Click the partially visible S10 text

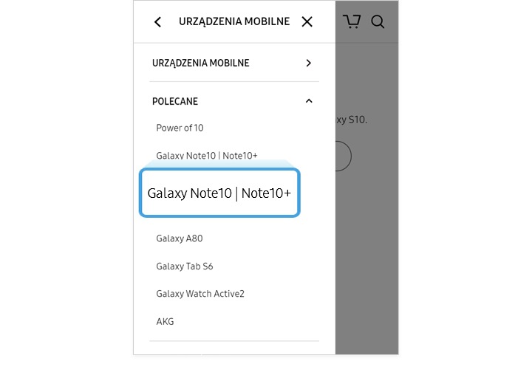point(352,120)
